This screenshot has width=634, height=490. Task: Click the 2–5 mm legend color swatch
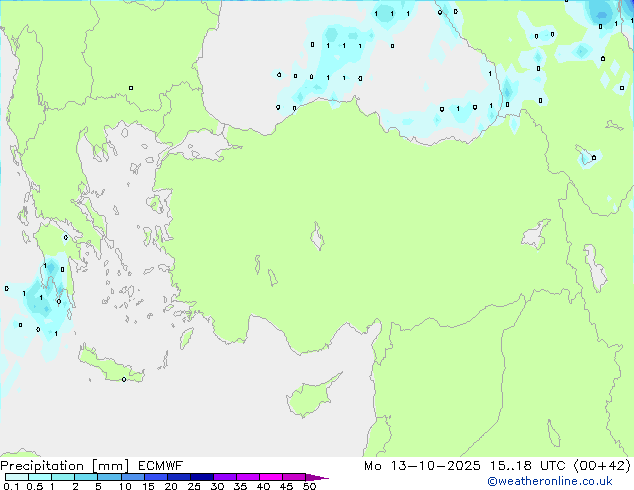tap(86, 477)
